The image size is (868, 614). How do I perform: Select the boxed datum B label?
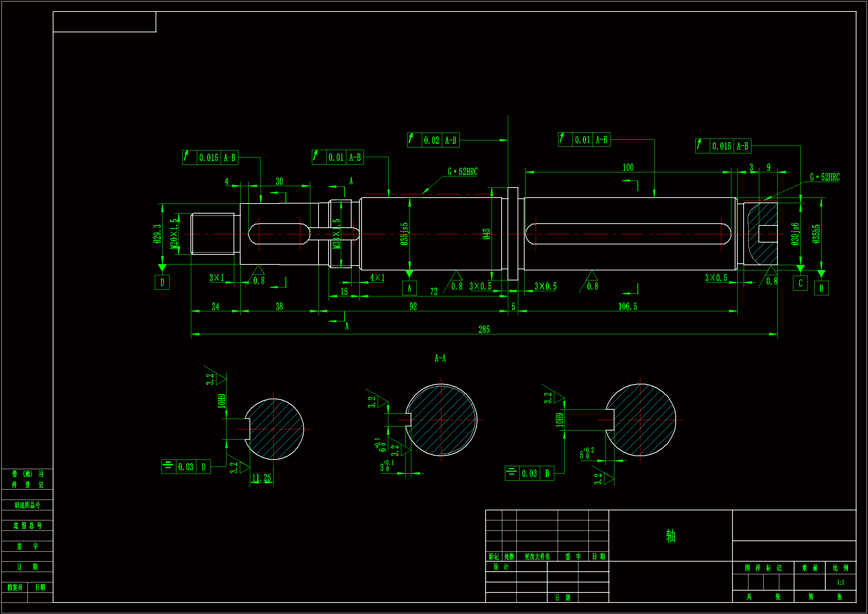[x=821, y=288]
